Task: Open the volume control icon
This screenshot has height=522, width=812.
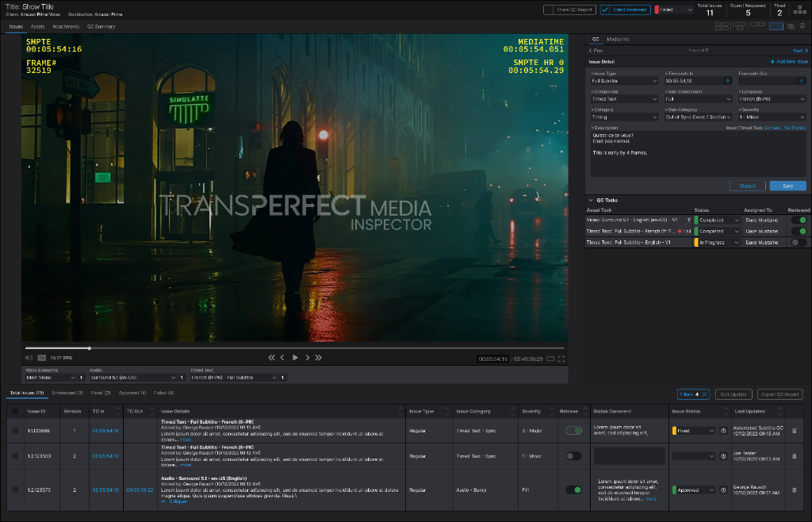Action: 28,357
